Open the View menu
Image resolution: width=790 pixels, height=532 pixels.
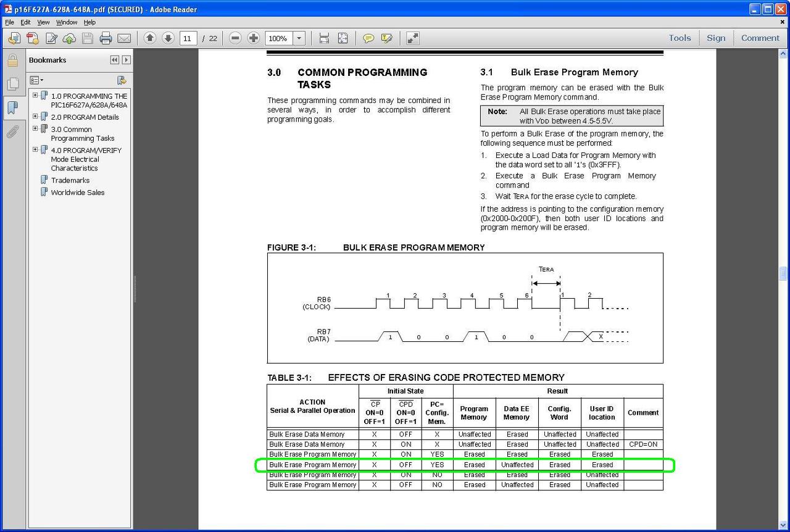pos(43,22)
